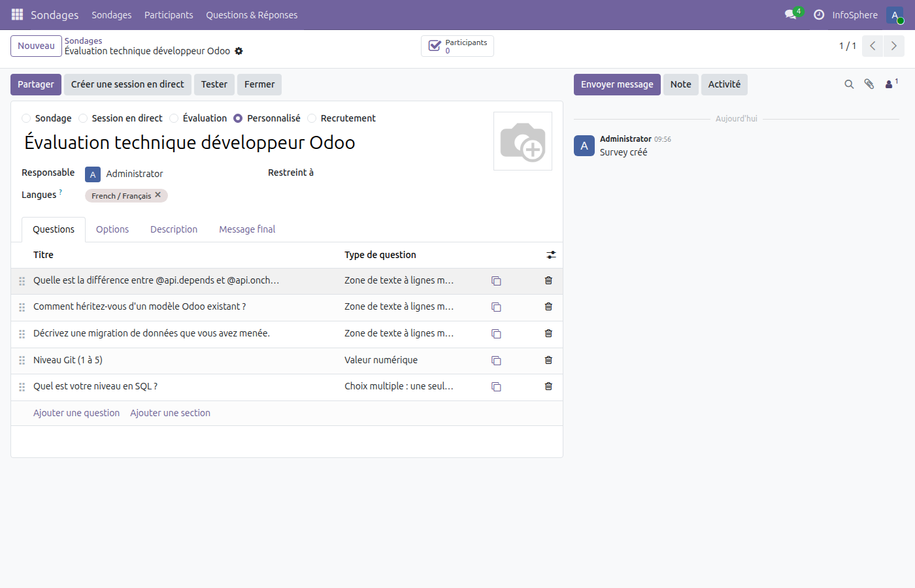Launch a preview with the 'Tester' button
915x588 pixels.
pos(214,84)
